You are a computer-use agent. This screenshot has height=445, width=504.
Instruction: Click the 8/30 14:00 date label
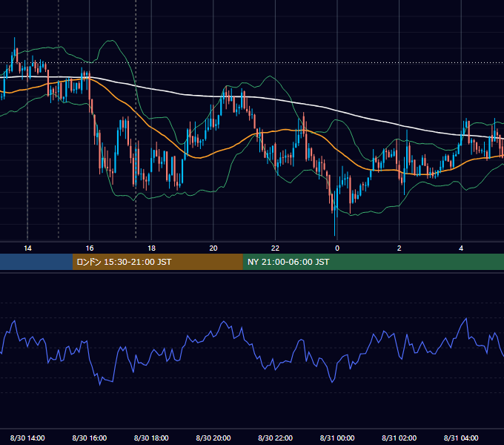pos(27,438)
